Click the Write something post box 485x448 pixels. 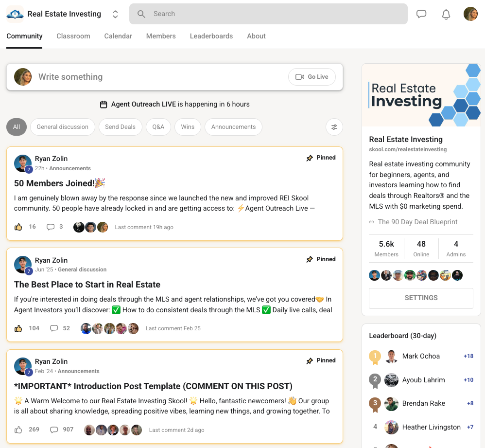point(175,77)
